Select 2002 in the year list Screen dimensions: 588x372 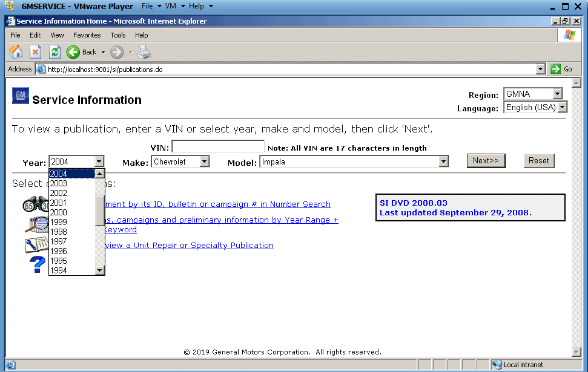(72, 194)
